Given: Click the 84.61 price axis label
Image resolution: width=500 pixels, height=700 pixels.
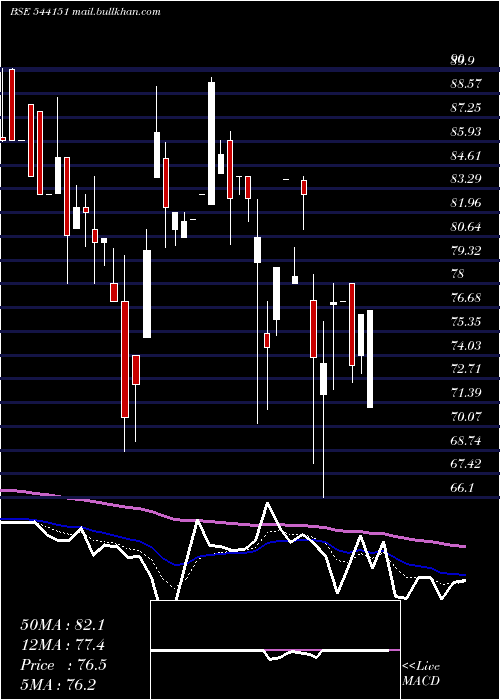Looking at the screenshot, I should 467,156.
